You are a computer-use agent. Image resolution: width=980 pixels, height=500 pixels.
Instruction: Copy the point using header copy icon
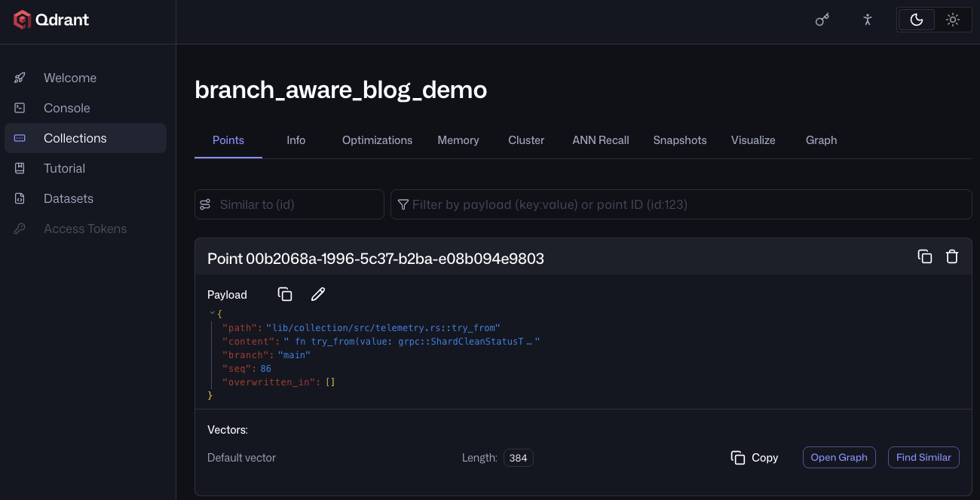click(x=925, y=256)
